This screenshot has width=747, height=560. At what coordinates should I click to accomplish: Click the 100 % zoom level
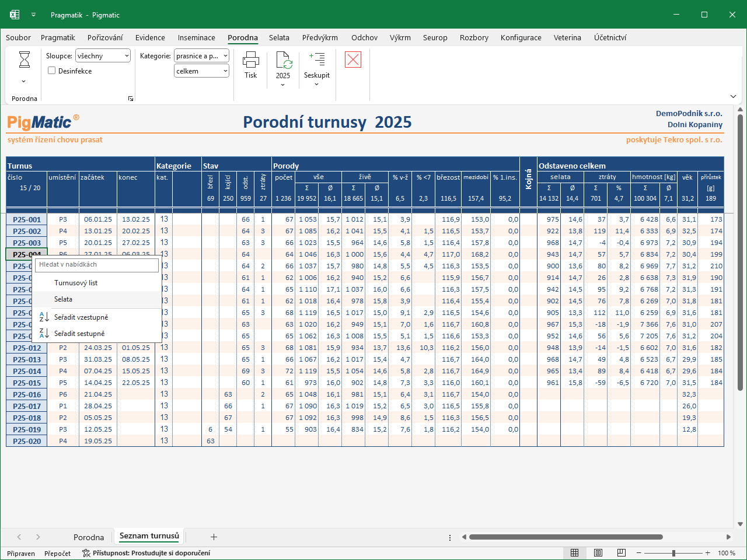tap(727, 553)
